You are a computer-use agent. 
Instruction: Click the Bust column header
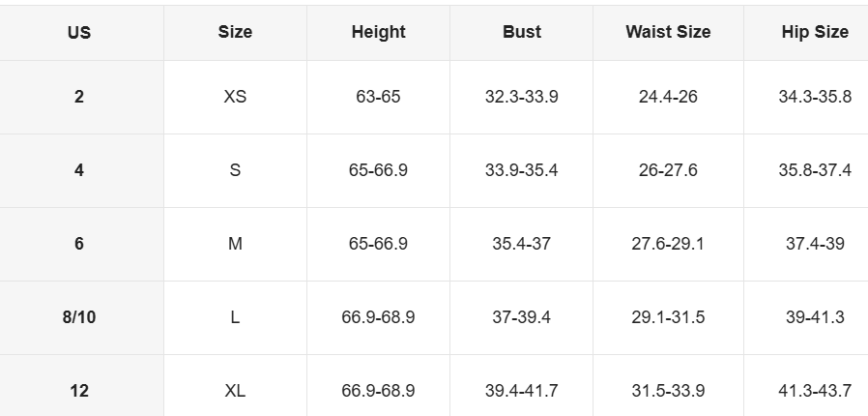tap(521, 32)
